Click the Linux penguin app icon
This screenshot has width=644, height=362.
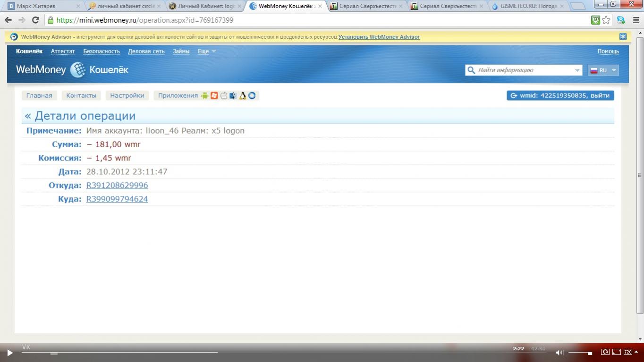pos(243,95)
